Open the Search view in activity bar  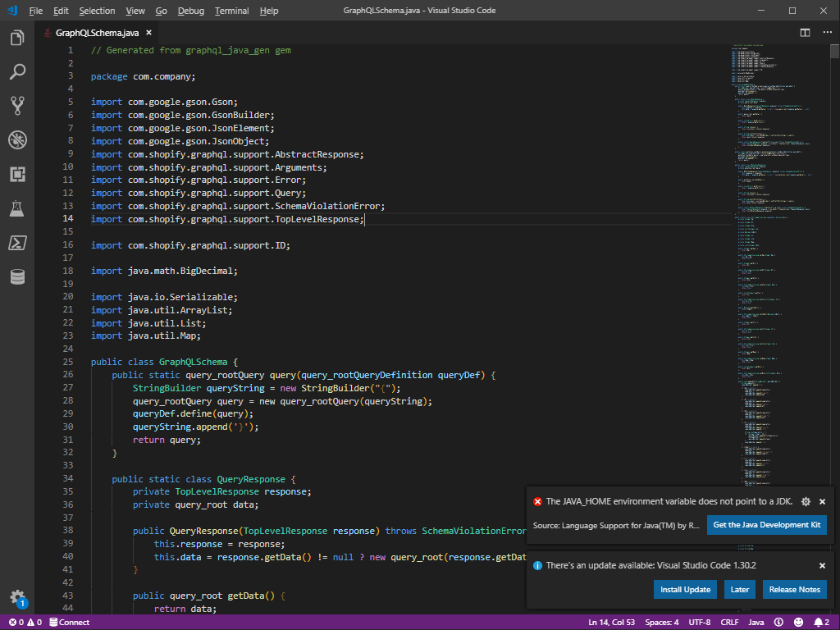[17, 72]
